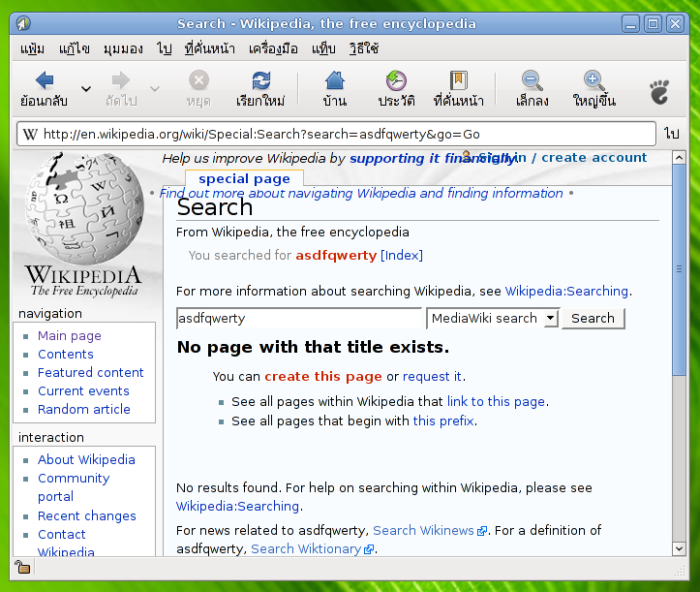
Task: Click the Wikipedia:Searching link after 'see'
Action: coord(566,291)
